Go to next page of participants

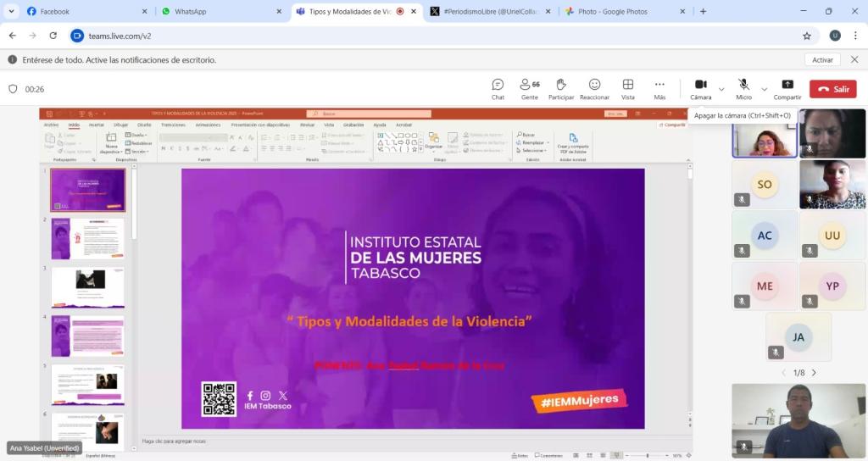pyautogui.click(x=814, y=373)
